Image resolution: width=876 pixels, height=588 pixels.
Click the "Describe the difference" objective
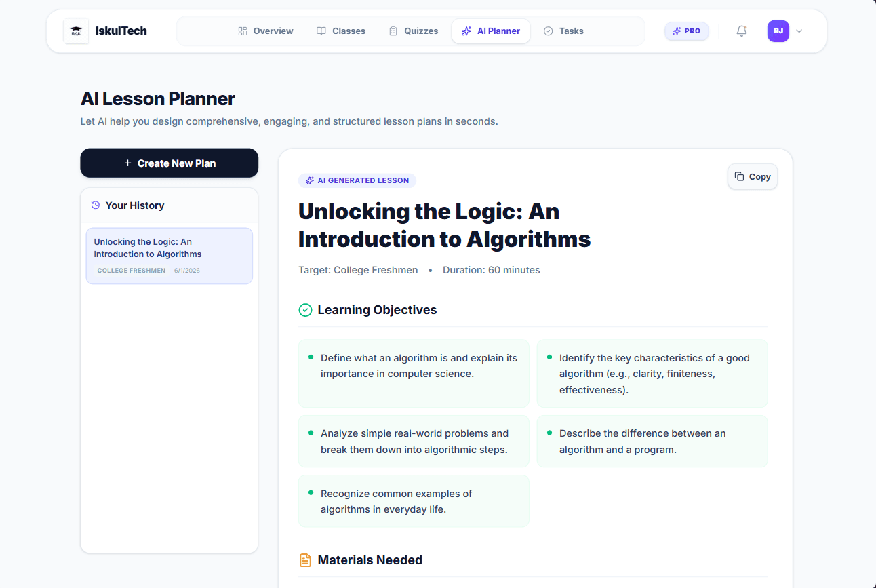point(652,442)
